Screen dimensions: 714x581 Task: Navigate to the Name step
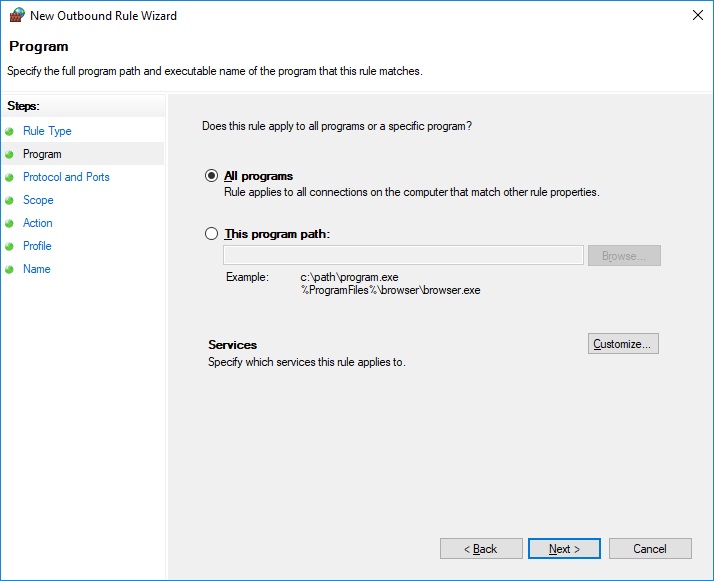(36, 269)
